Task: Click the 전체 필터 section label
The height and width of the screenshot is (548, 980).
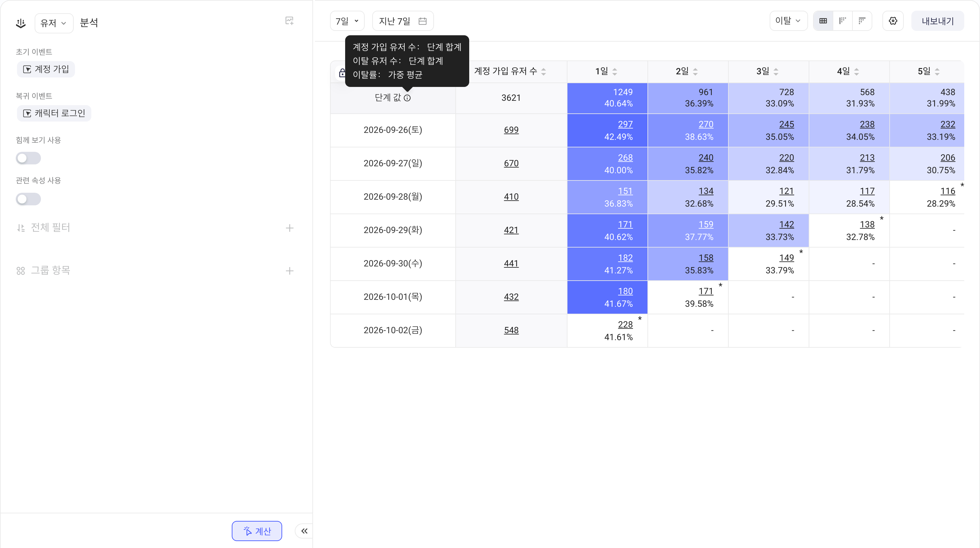Action: point(50,228)
